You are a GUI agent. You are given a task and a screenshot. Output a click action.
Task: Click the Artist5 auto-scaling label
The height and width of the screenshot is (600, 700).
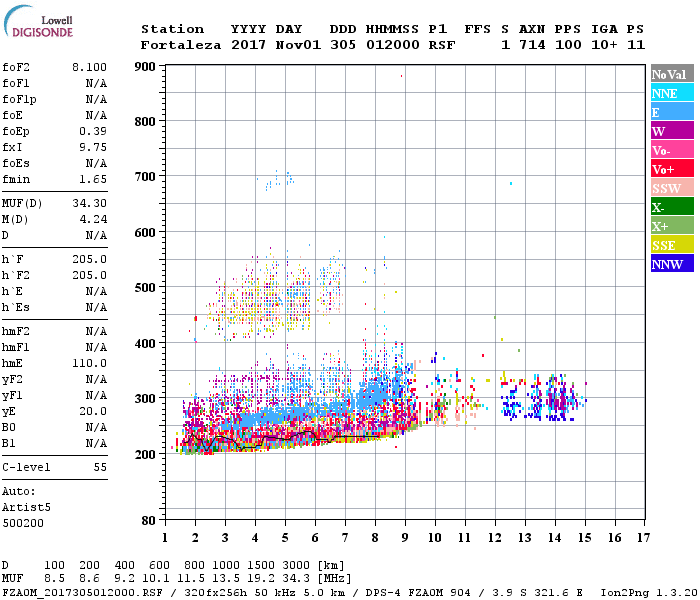pyautogui.click(x=26, y=508)
